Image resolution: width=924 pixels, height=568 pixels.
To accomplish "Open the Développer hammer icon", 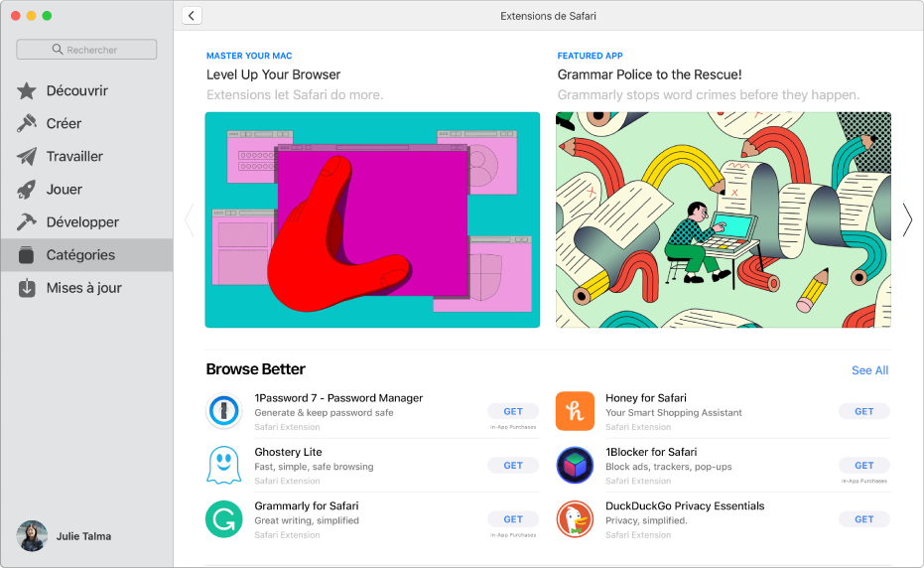I will coord(27,221).
